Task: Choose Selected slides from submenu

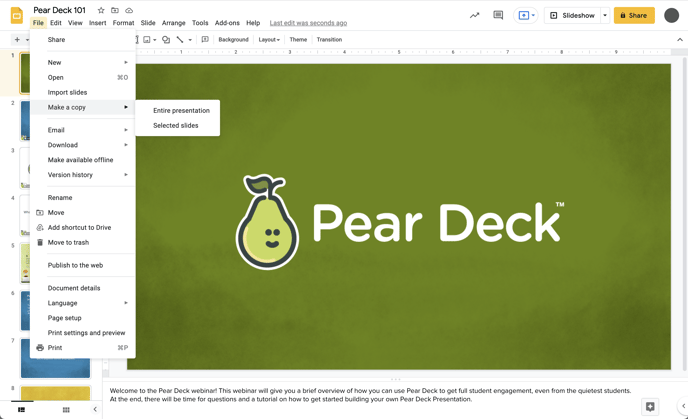Action: [x=178, y=125]
